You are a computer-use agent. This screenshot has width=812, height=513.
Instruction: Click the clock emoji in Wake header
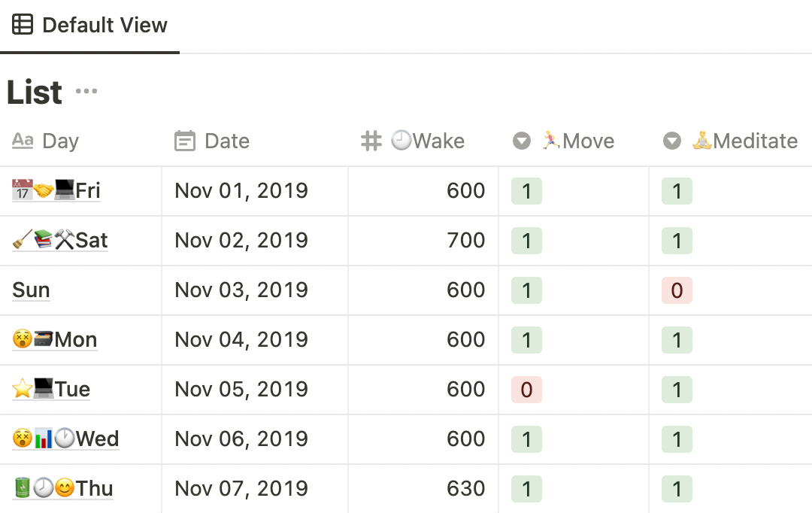pyautogui.click(x=401, y=140)
